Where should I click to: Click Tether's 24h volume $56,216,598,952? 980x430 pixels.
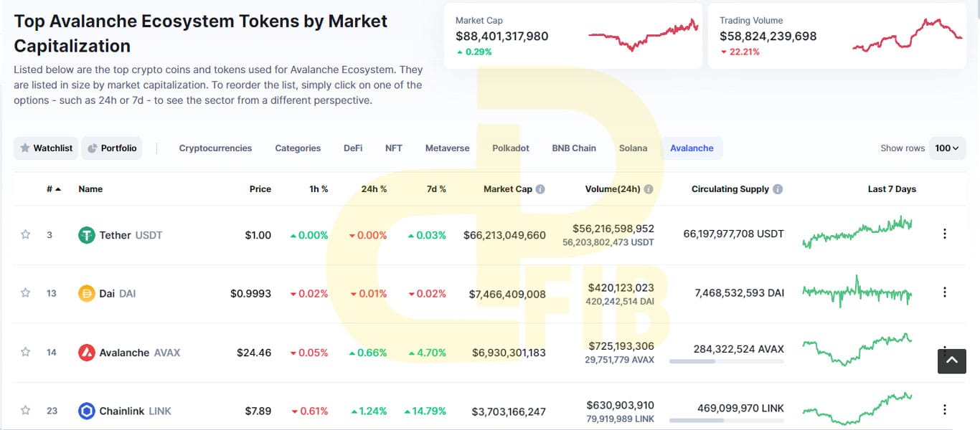[613, 229]
